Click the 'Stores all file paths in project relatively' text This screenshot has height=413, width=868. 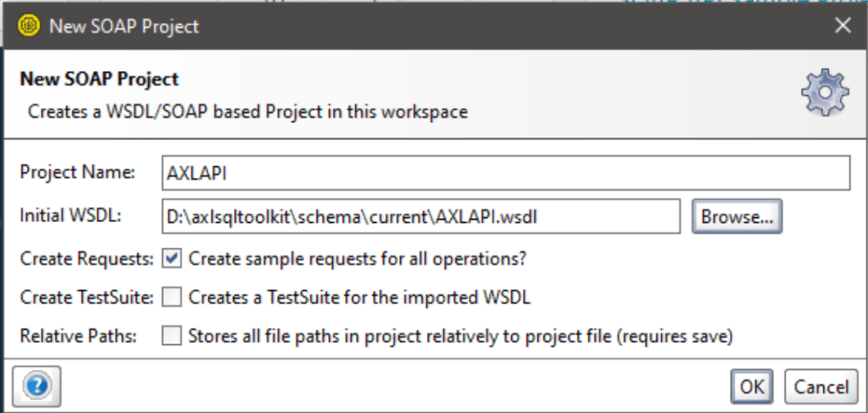click(x=460, y=336)
